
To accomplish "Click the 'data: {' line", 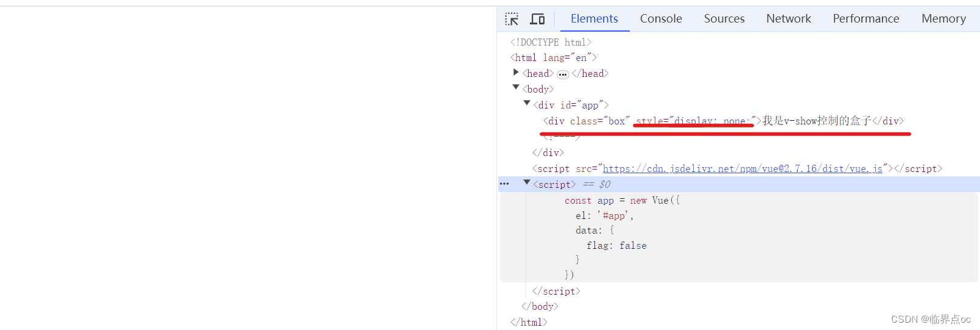I will click(595, 230).
